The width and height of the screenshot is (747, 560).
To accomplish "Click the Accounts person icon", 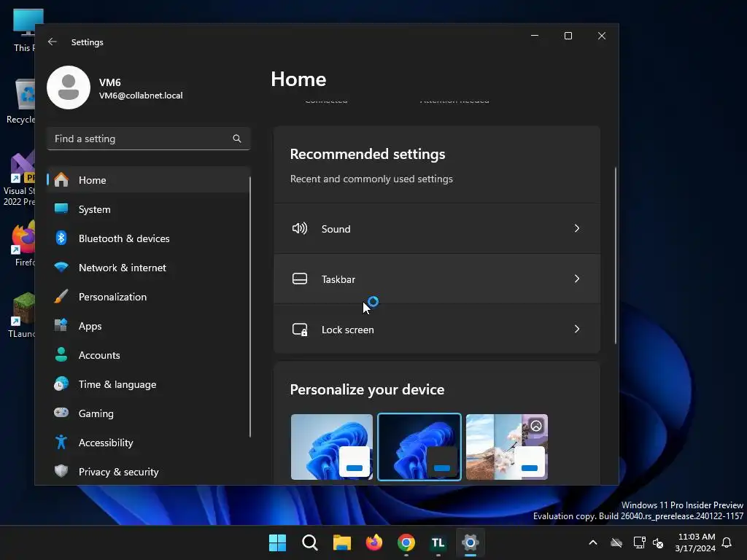I will tap(61, 355).
